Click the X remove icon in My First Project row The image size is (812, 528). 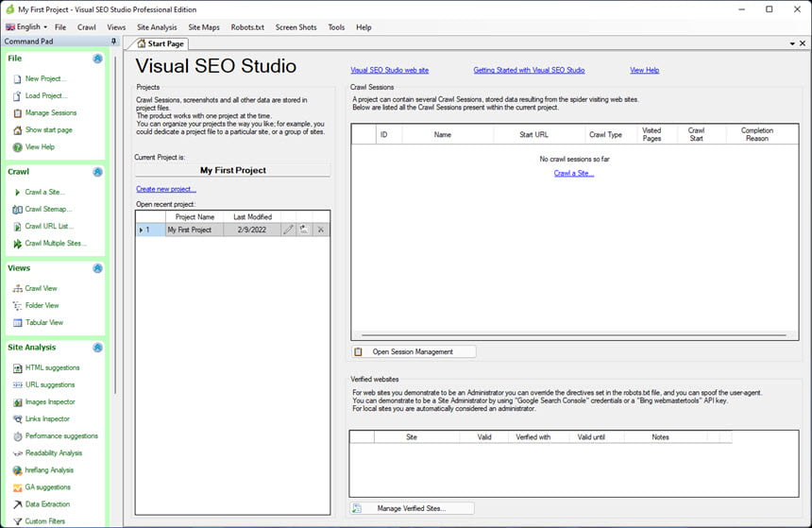(x=321, y=230)
